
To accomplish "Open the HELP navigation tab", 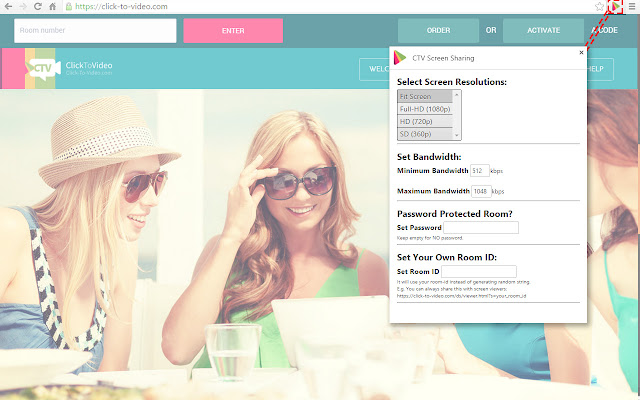I will 600,69.
